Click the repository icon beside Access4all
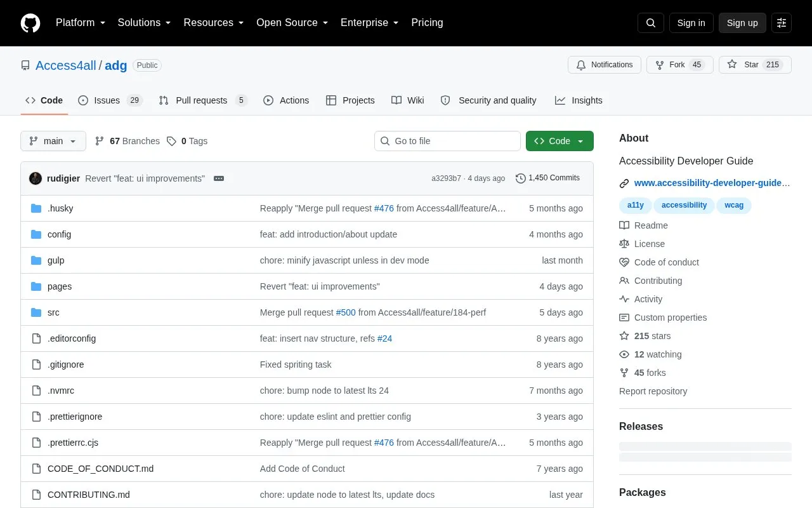 [x=25, y=65]
